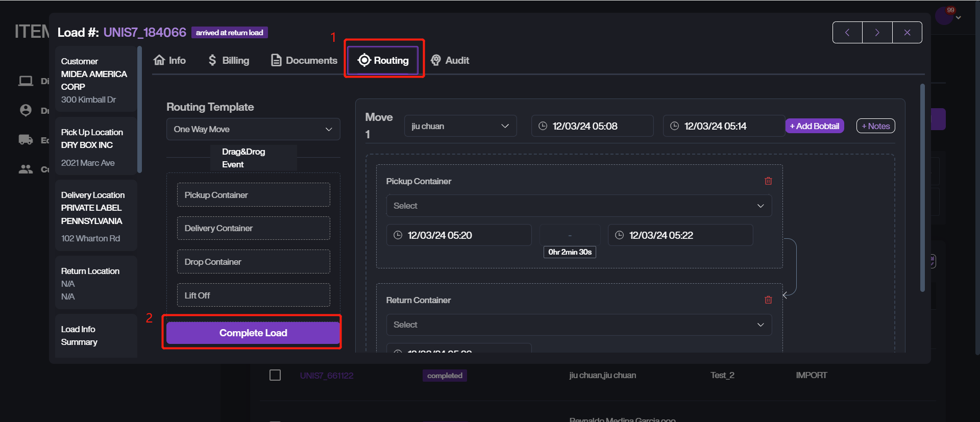Viewport: 980px width, 422px height.
Task: Close the load details dialog
Action: [x=907, y=33]
